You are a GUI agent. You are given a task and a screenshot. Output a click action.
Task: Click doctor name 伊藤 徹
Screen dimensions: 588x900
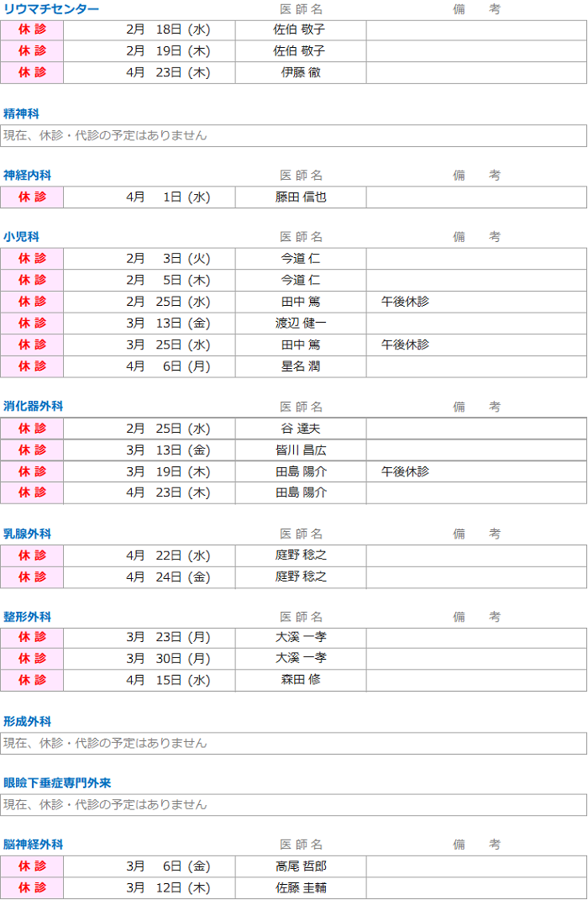click(301, 72)
